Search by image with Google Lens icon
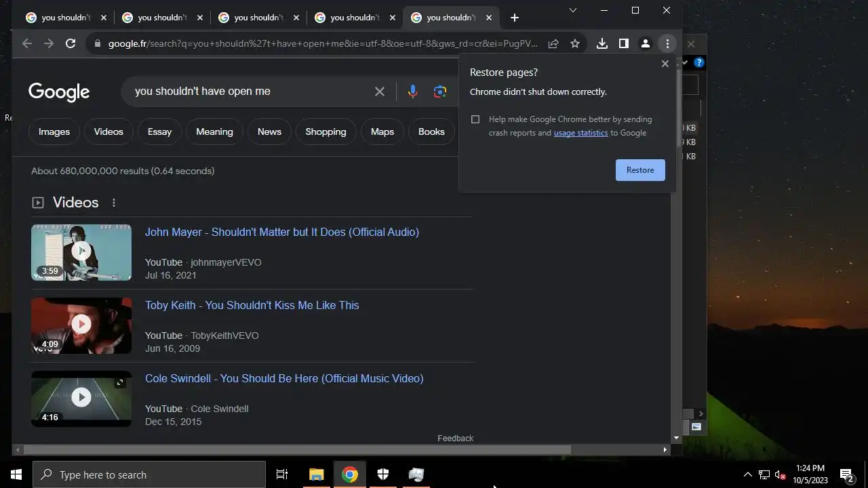This screenshot has height=488, width=868. click(440, 91)
